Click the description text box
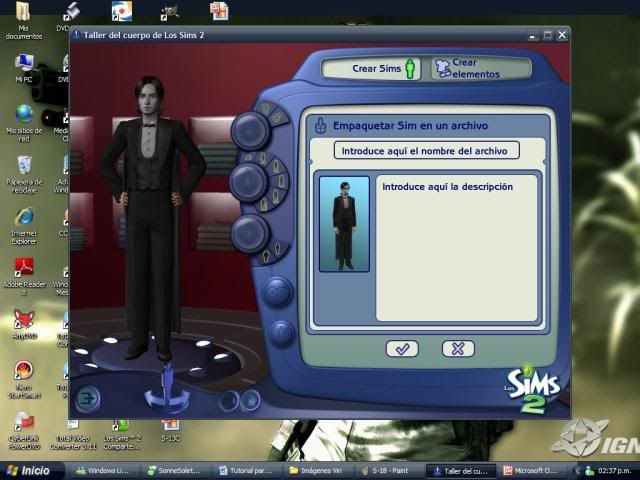The height and width of the screenshot is (480, 640). pyautogui.click(x=456, y=248)
